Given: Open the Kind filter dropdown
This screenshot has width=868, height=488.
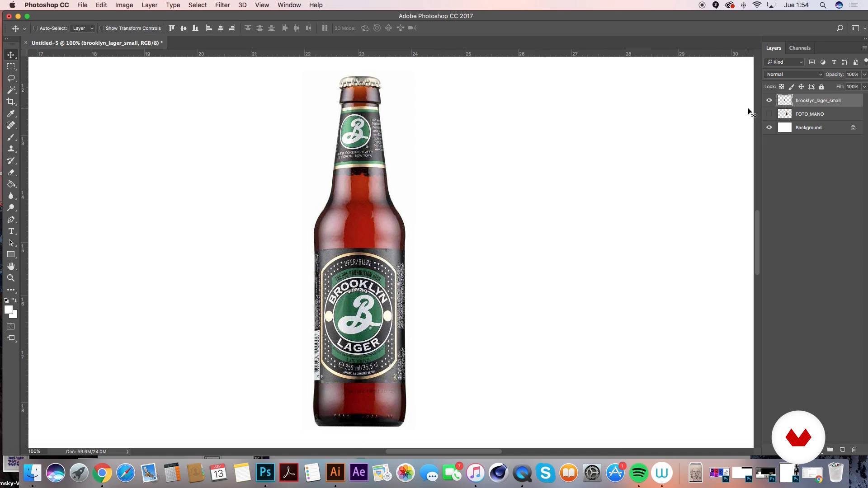Looking at the screenshot, I should pos(784,62).
